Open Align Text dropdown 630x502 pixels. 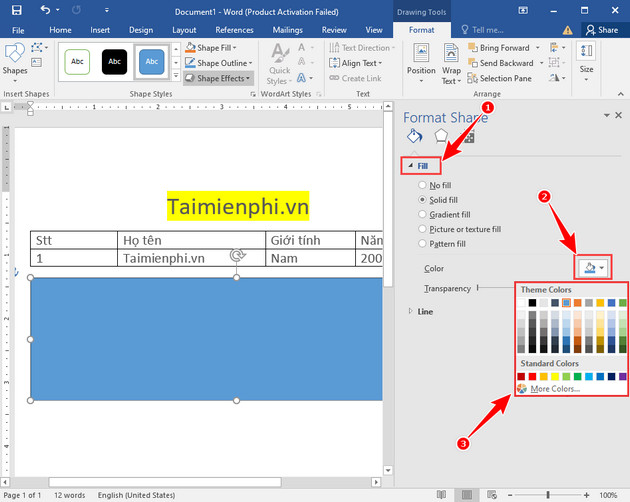356,63
